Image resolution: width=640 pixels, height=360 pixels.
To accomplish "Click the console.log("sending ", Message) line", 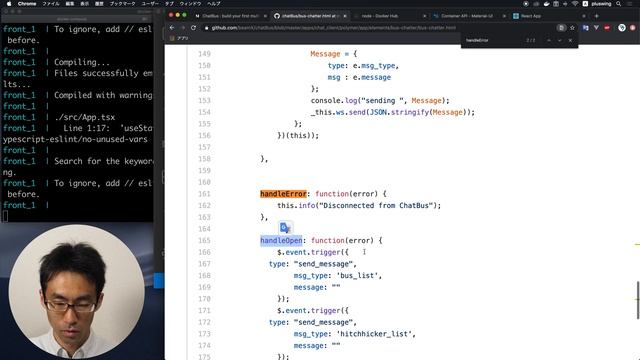I will tap(380, 100).
